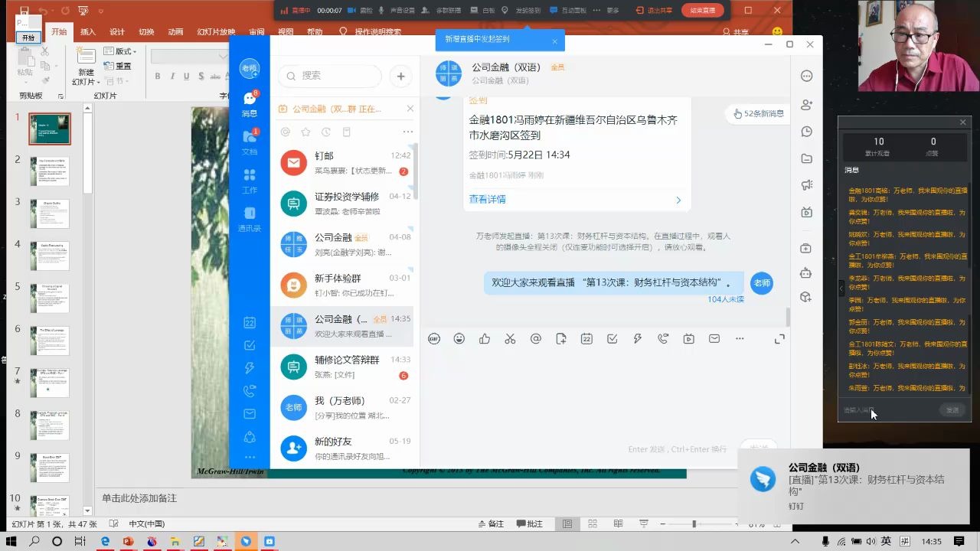The image size is (980, 551).
Task: Click the add member icon in right panel
Action: [806, 105]
